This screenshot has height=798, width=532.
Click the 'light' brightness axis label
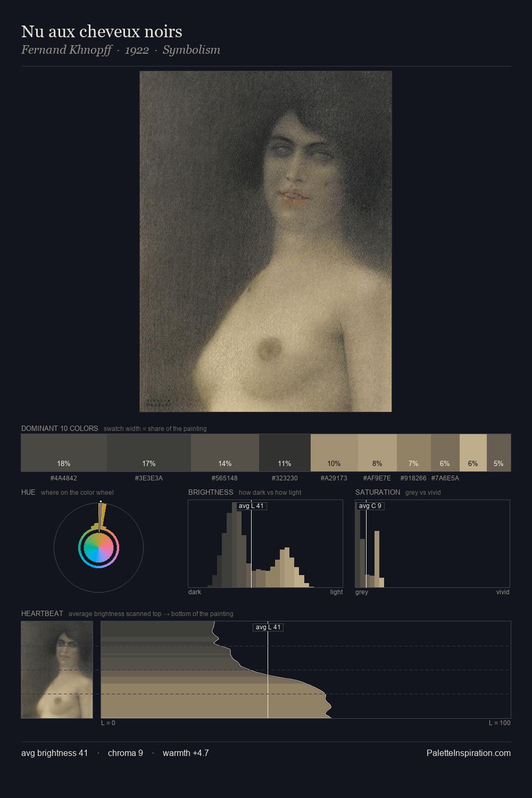tap(336, 592)
